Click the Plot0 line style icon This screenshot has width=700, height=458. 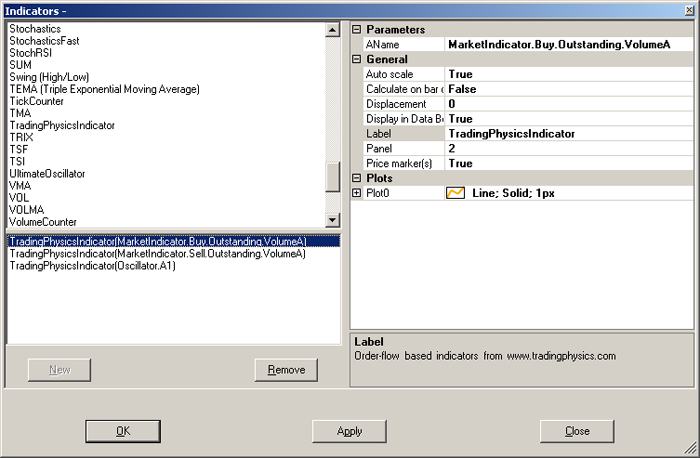[455, 193]
